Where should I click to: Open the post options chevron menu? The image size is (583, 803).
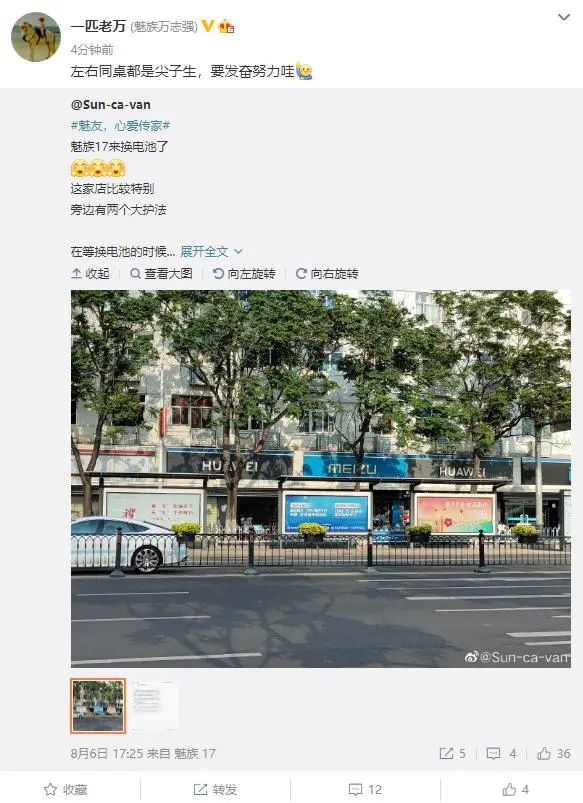point(564,17)
